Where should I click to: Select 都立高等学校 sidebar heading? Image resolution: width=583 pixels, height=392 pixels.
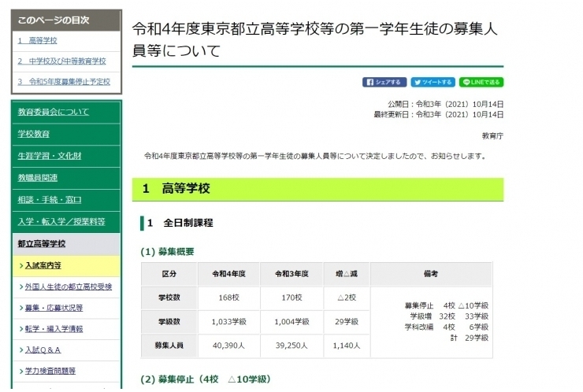coord(66,244)
